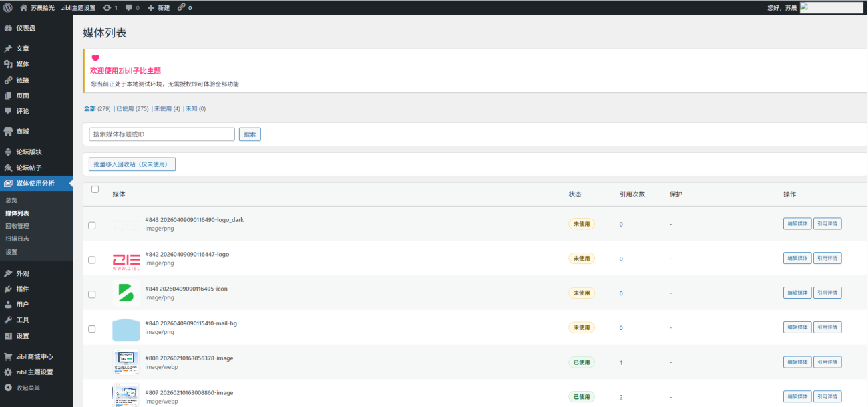Open the 新建 new content dropdown

coord(160,7)
